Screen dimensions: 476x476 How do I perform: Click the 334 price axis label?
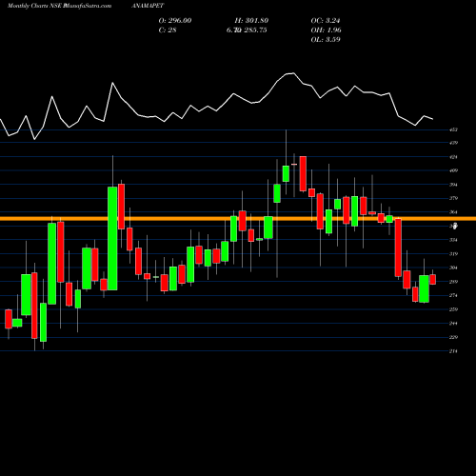coord(454,240)
